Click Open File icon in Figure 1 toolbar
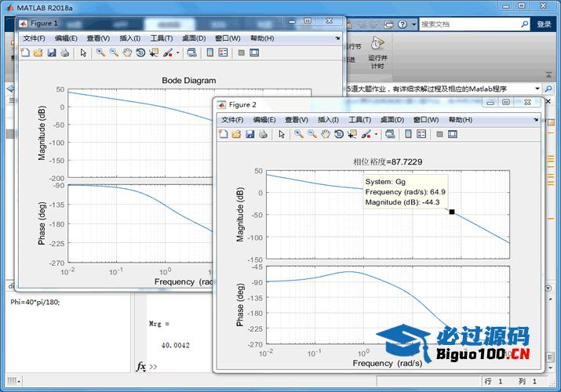 (38, 53)
